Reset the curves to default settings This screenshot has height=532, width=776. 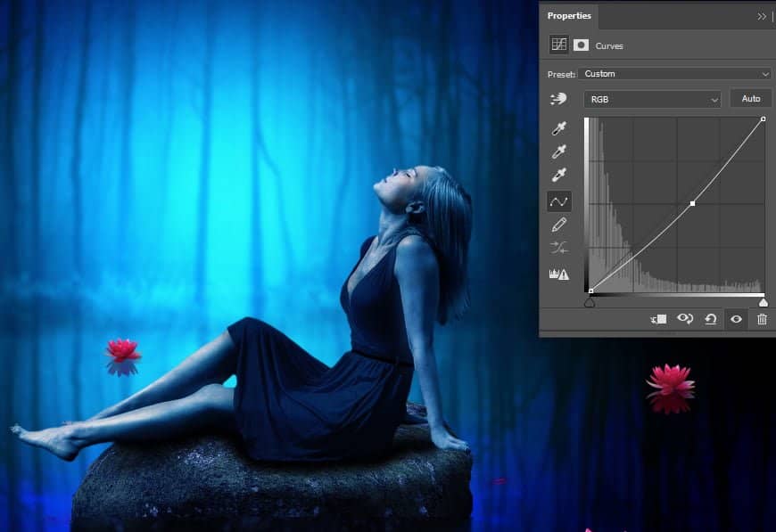(x=711, y=319)
